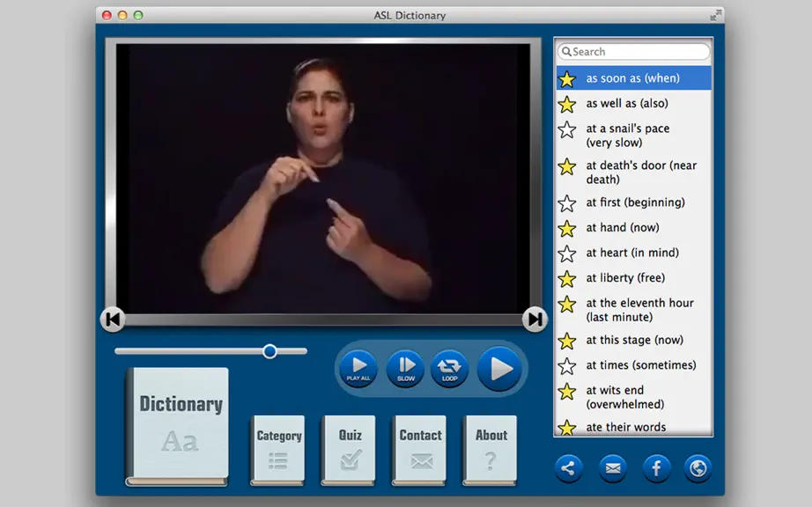
Task: Play the sign in slow motion
Action: click(405, 368)
